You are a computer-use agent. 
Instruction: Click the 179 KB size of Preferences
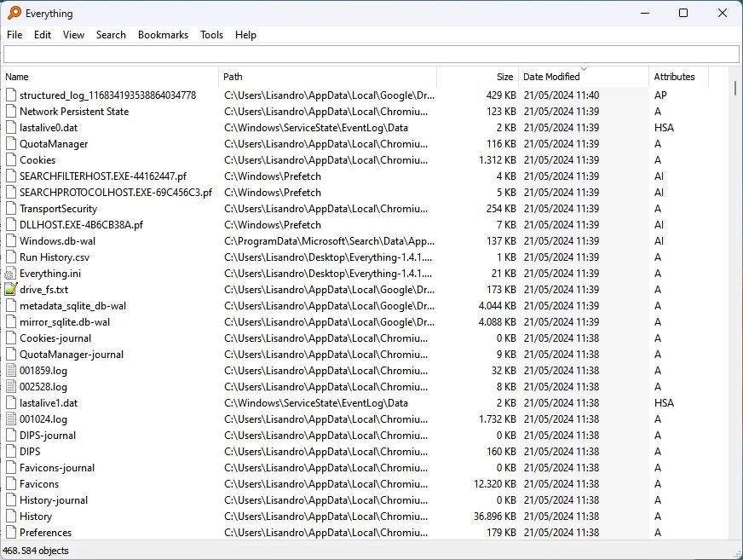pyautogui.click(x=501, y=533)
